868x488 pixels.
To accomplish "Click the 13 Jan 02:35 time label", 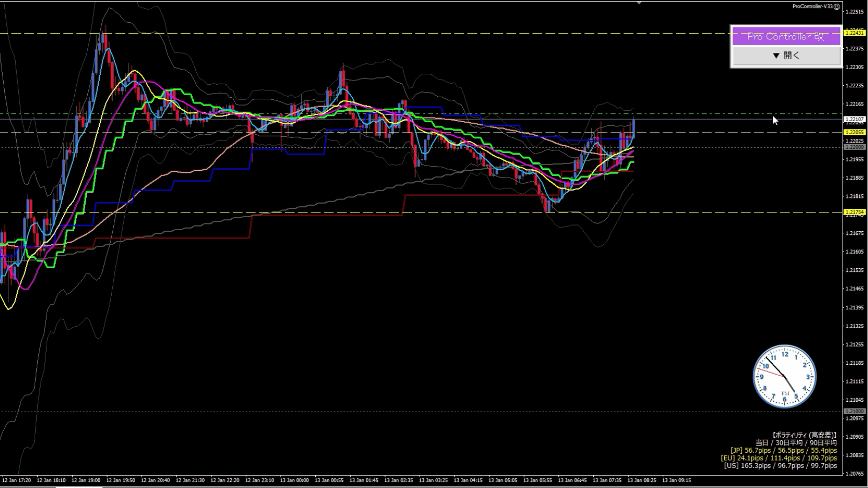I will click(399, 480).
